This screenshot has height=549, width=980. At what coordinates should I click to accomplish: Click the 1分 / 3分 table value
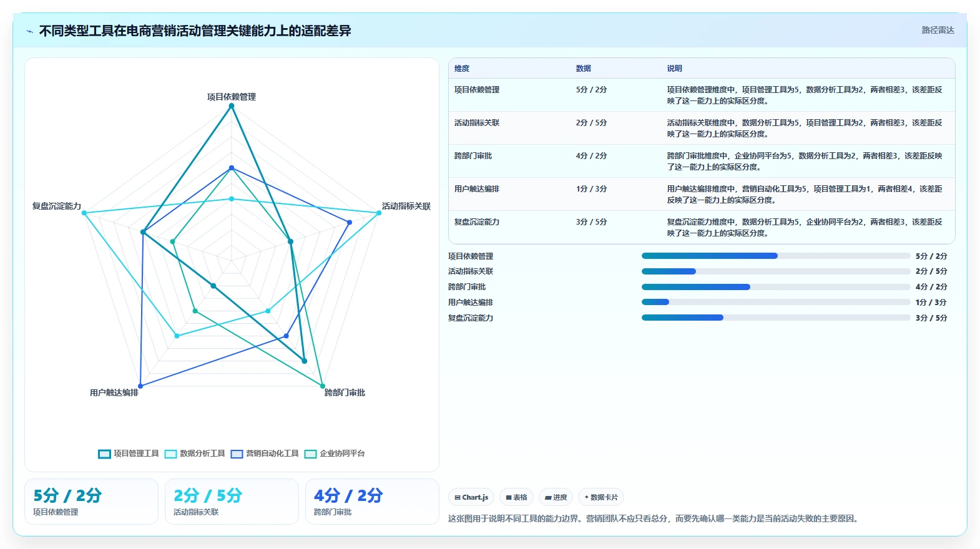click(x=591, y=189)
